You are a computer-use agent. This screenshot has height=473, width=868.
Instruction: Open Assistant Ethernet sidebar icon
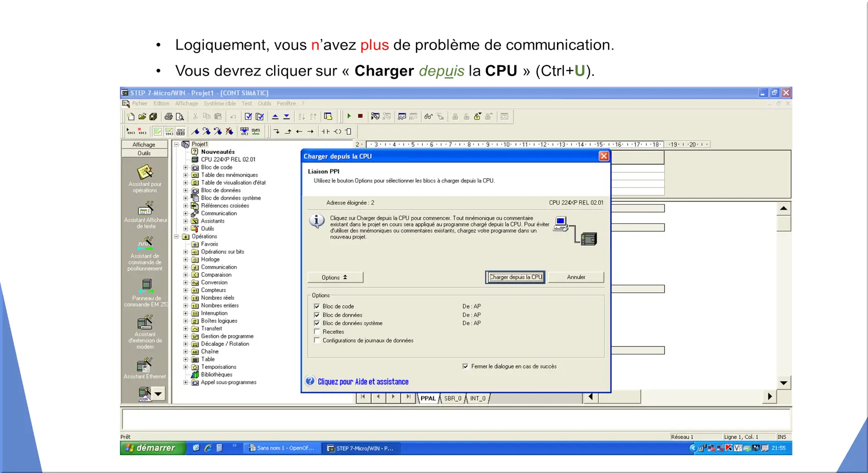point(145,369)
